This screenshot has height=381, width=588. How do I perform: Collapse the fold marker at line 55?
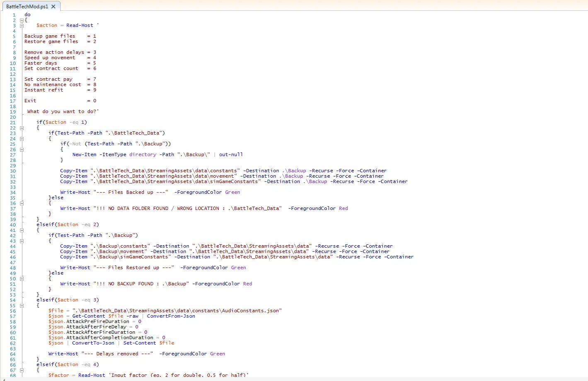click(22, 306)
